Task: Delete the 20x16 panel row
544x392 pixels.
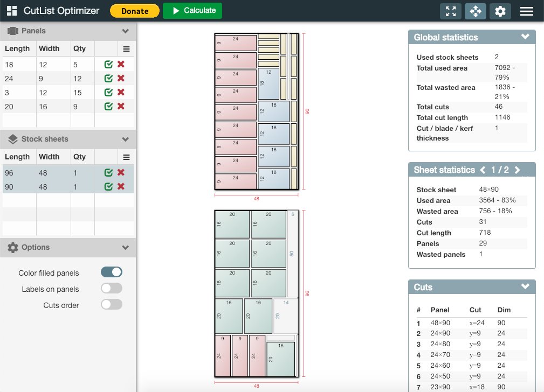Action: point(121,106)
